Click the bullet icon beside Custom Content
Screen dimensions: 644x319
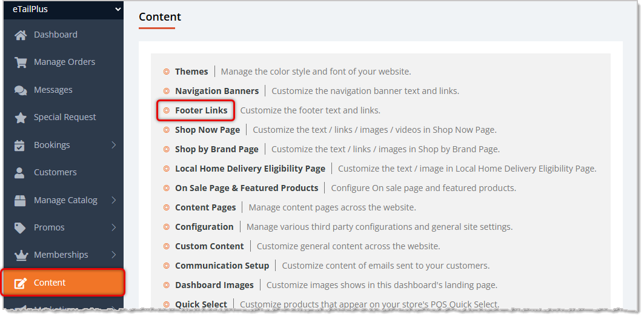click(167, 246)
